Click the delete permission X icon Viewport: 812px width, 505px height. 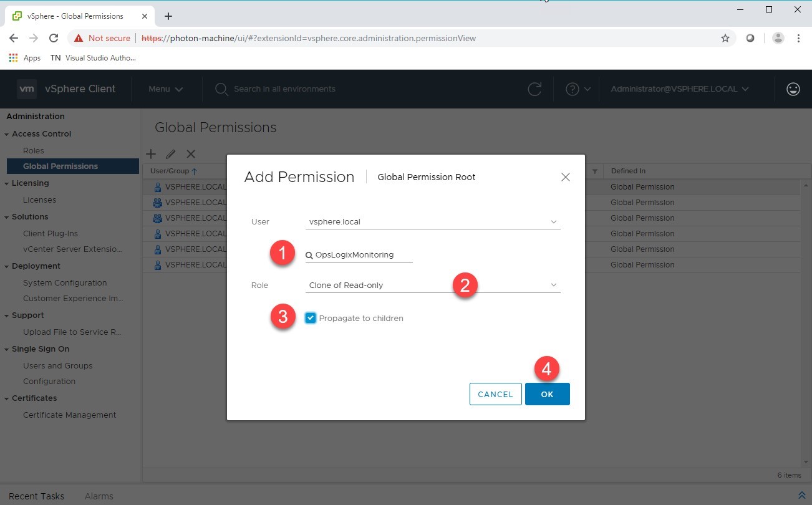click(191, 154)
